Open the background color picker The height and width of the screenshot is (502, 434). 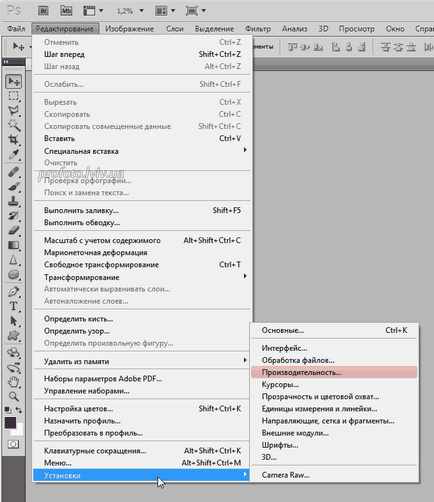tap(19, 430)
